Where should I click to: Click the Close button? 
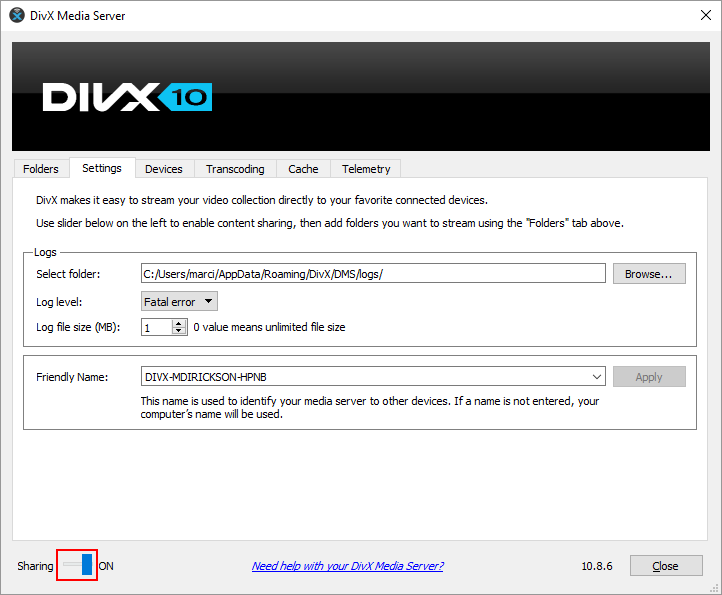point(666,566)
